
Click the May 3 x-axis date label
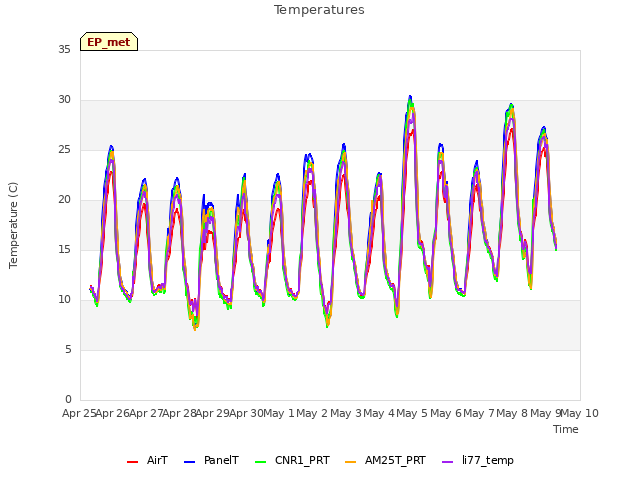[346, 414]
